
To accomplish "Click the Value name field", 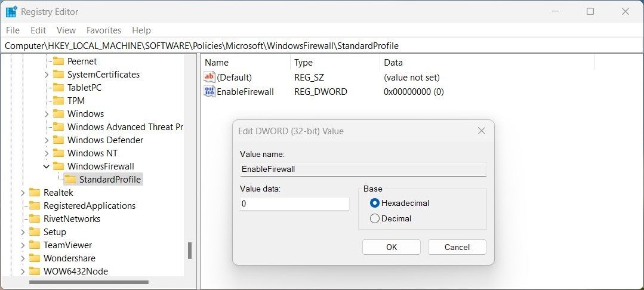I will pyautogui.click(x=363, y=169).
